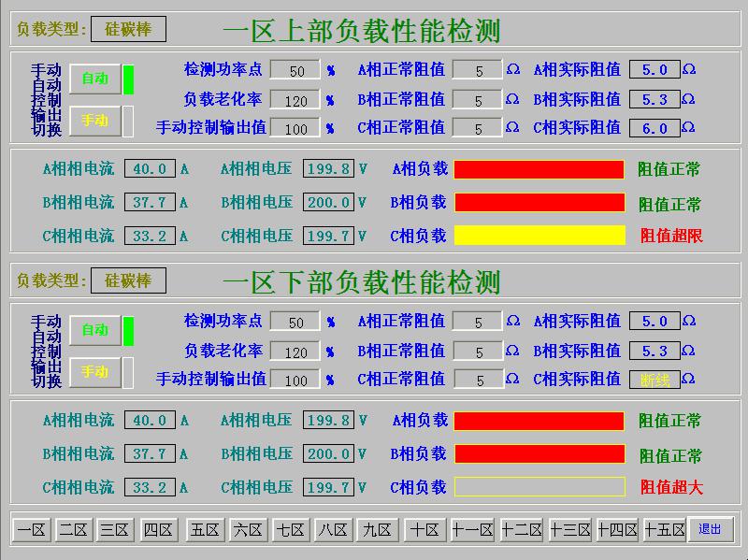
Task: Set lower section to 手动 mode
Action: tap(95, 371)
